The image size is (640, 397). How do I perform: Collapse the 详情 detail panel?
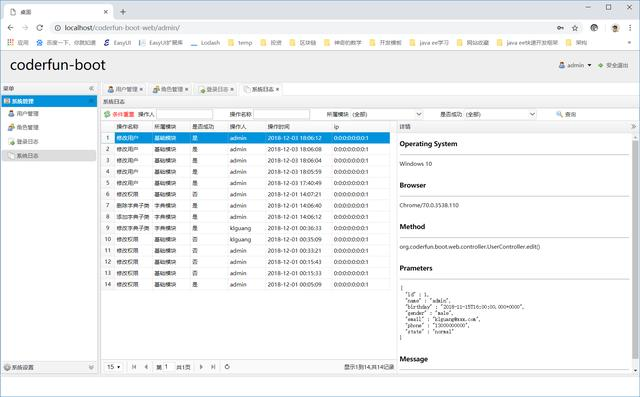pyautogui.click(x=633, y=126)
